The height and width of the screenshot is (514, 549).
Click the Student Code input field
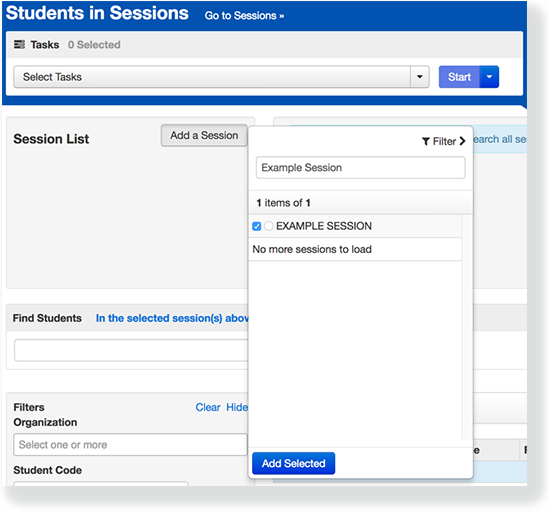coord(101,484)
